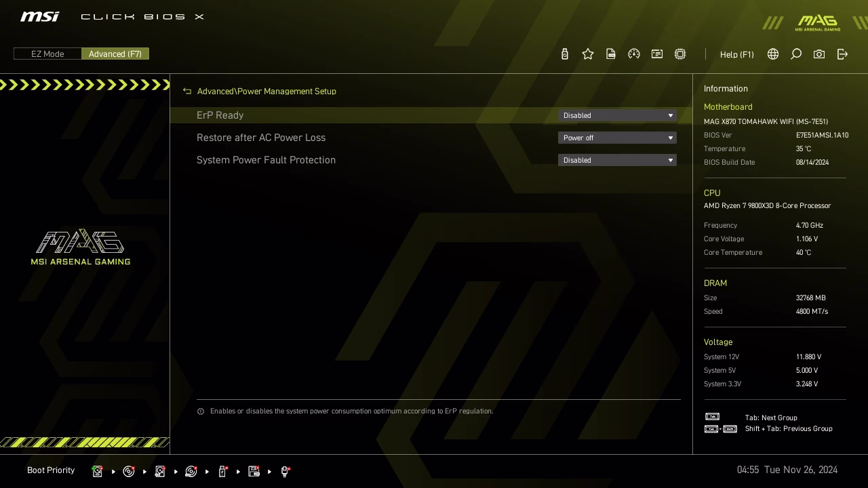Open the System Power Fault Protection dropdown
The height and width of the screenshot is (488, 868).
[x=617, y=160]
